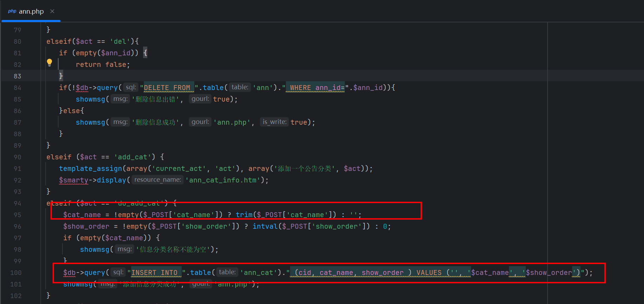Close the ann.php tab

click(x=52, y=11)
